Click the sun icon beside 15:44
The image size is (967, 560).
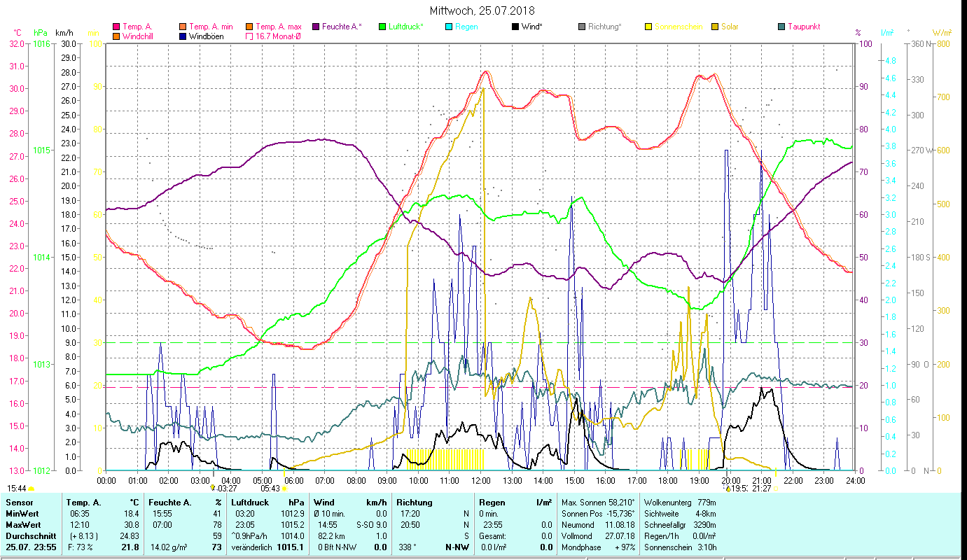(x=32, y=489)
